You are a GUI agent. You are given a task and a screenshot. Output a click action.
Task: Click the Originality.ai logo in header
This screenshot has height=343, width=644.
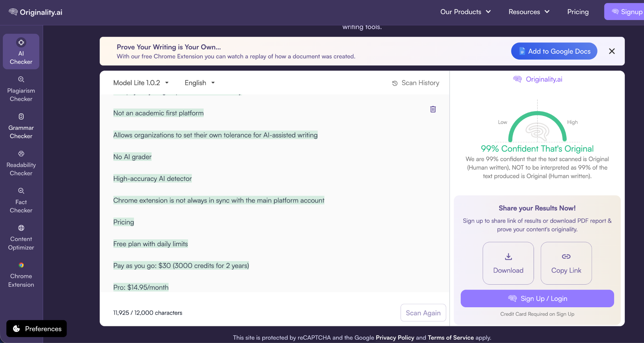pyautogui.click(x=35, y=12)
